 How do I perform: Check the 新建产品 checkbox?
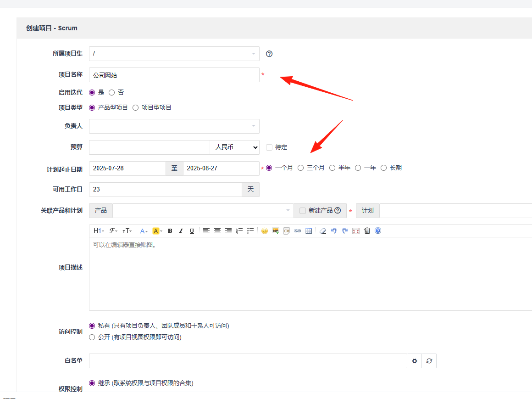pyautogui.click(x=303, y=211)
